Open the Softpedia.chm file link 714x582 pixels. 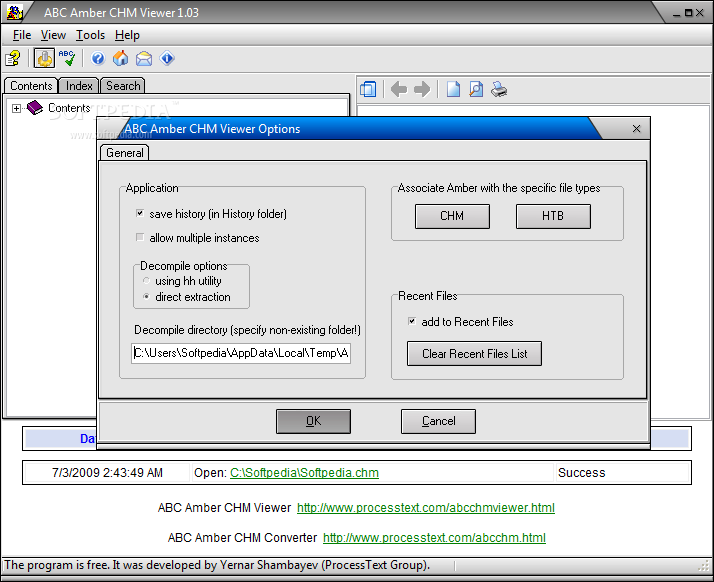tap(304, 473)
